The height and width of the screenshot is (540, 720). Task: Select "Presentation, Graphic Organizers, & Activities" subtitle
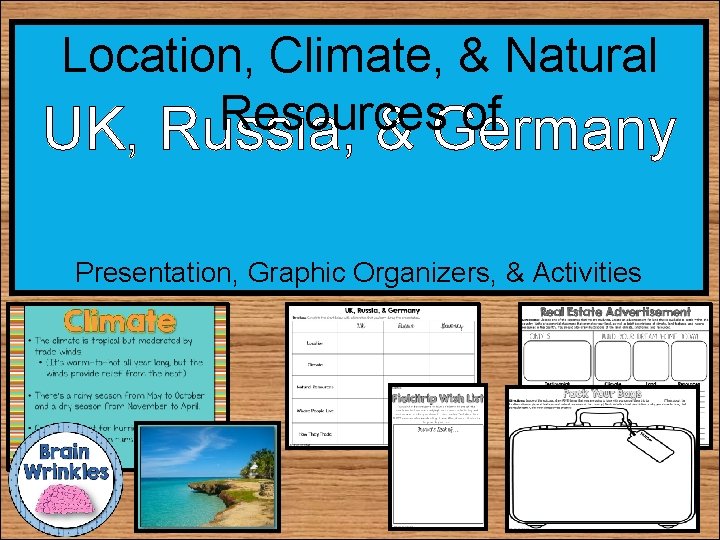pos(358,273)
